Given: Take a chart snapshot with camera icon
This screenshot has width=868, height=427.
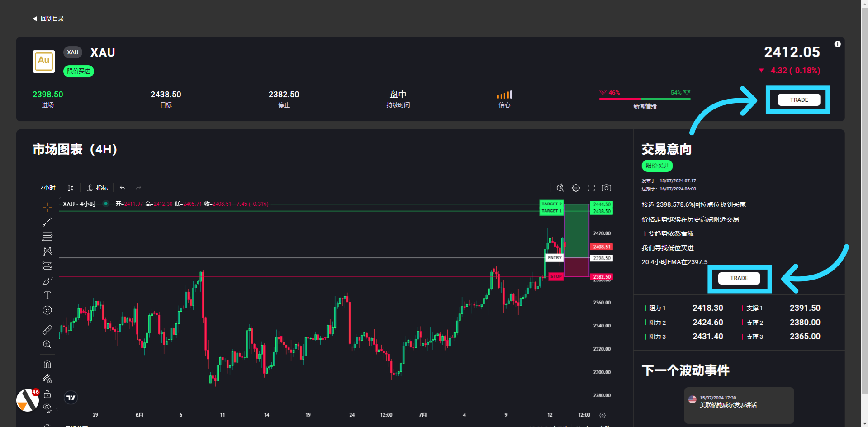Looking at the screenshot, I should (x=607, y=188).
